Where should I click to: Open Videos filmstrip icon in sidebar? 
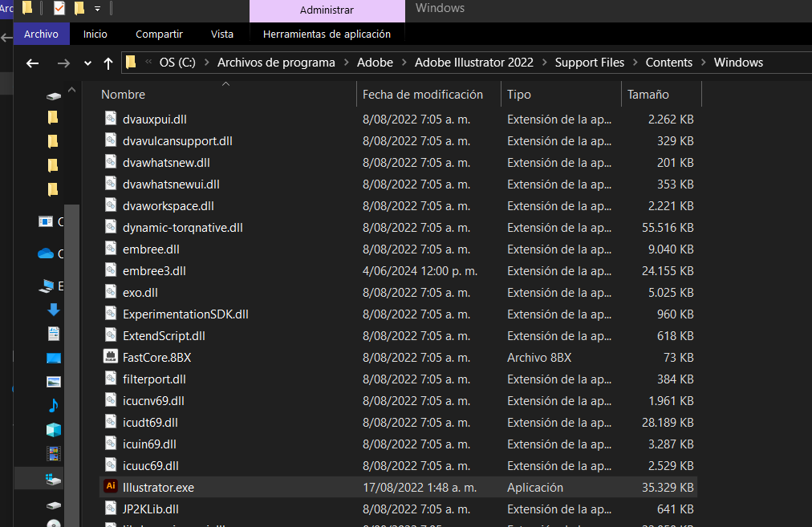pos(53,453)
